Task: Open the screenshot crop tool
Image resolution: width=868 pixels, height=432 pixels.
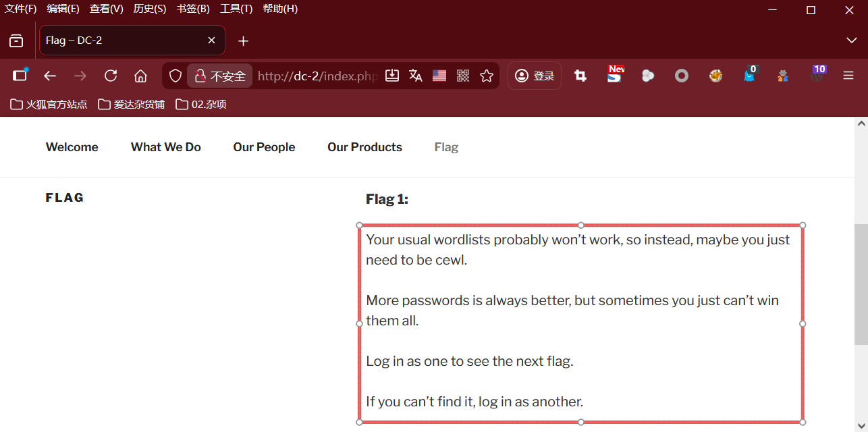Action: click(580, 76)
